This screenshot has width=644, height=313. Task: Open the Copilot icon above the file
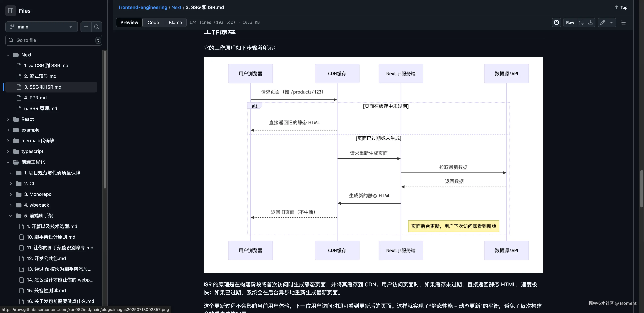tap(556, 22)
